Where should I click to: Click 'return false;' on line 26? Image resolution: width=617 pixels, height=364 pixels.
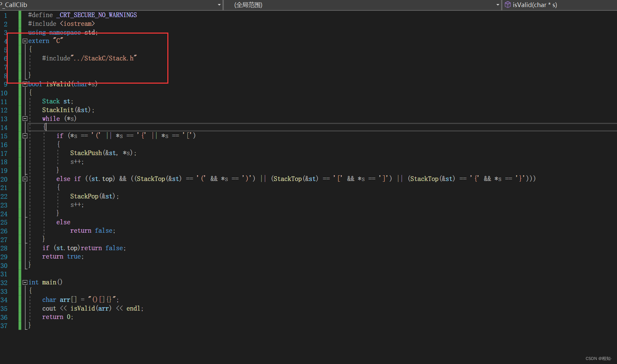coord(93,231)
